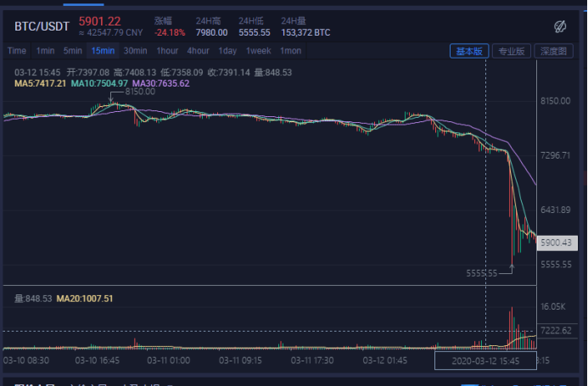The height and width of the screenshot is (386, 588).
Task: Click the 5900.43 current price tag
Action: [x=557, y=243]
